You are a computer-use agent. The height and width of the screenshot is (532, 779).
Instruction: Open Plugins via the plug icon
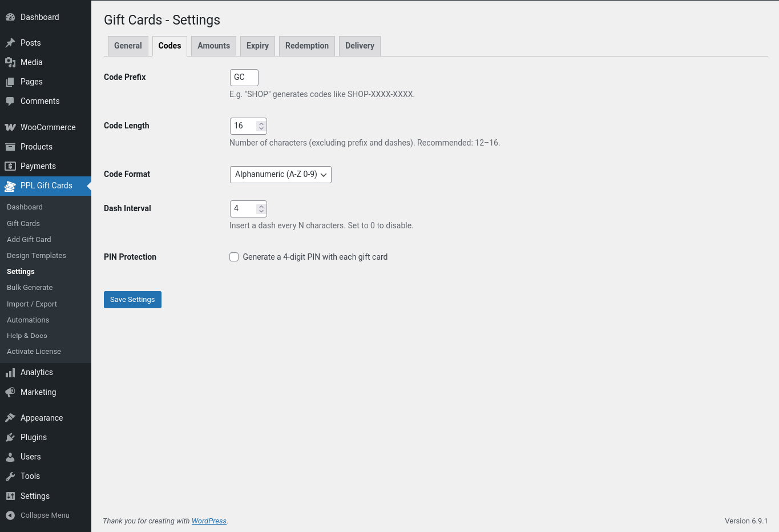point(10,437)
